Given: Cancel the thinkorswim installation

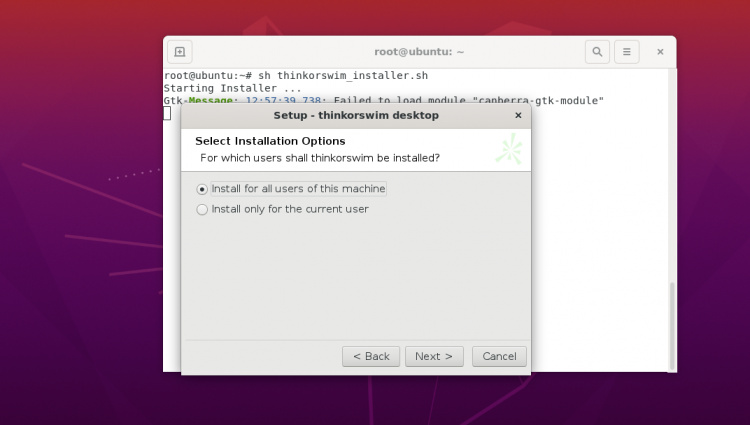Looking at the screenshot, I should pos(499,356).
